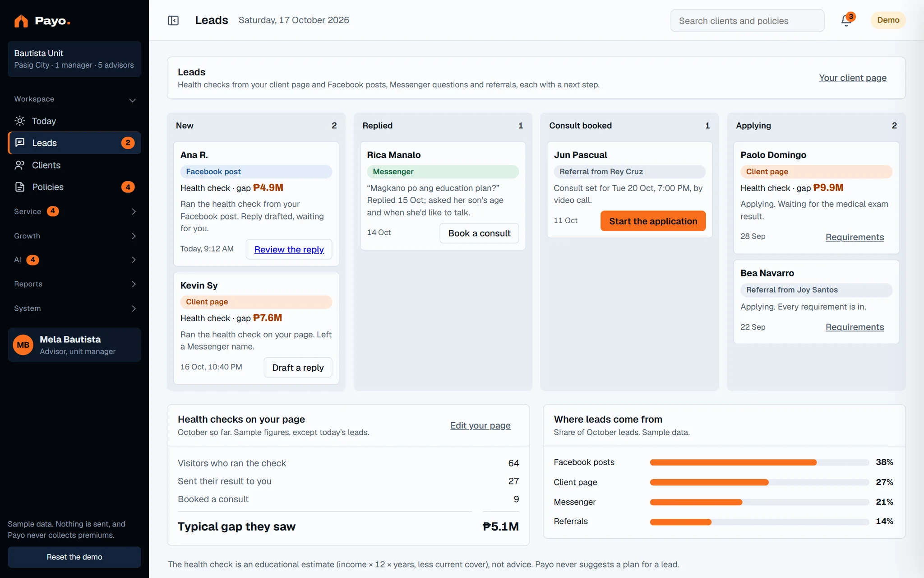Click Start the application button
924x578 pixels.
pyautogui.click(x=653, y=221)
